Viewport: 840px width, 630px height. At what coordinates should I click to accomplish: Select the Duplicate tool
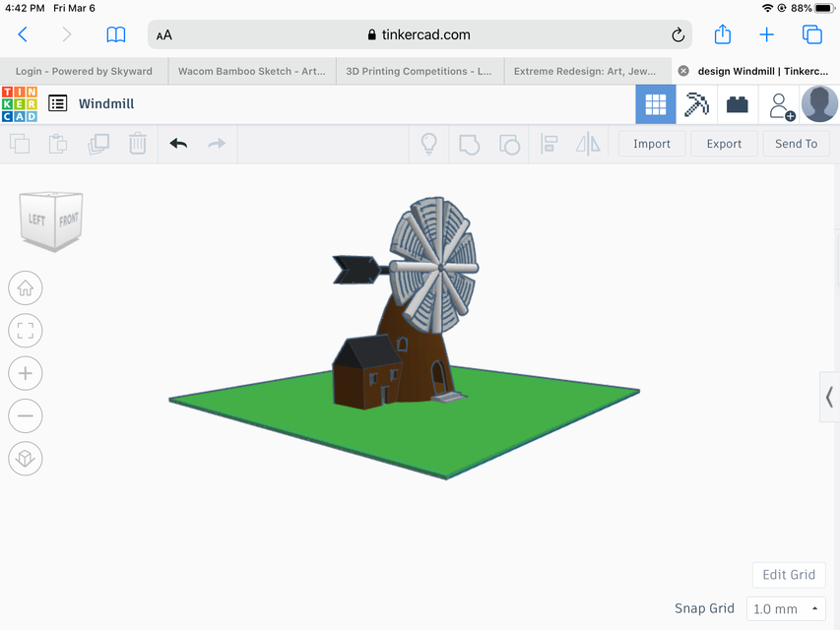[97, 144]
